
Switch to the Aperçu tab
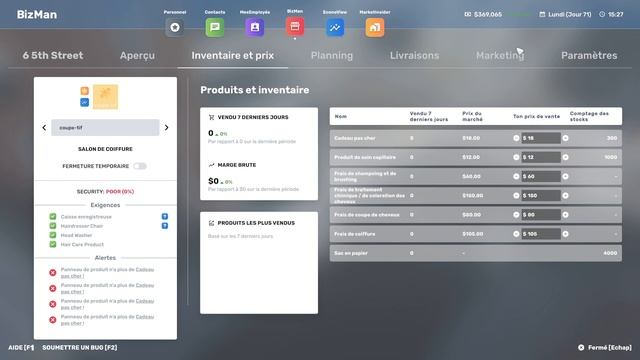tap(138, 56)
